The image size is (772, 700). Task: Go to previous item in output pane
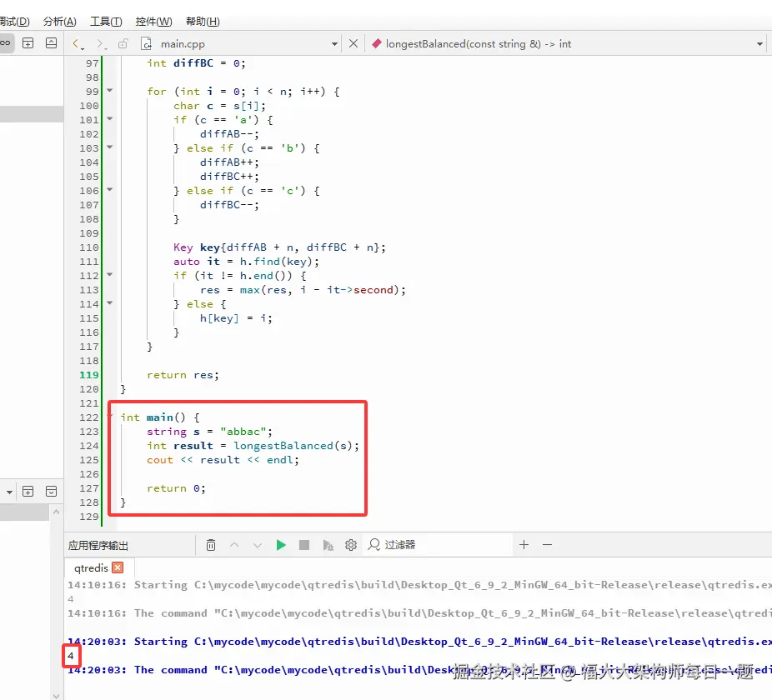pos(234,545)
